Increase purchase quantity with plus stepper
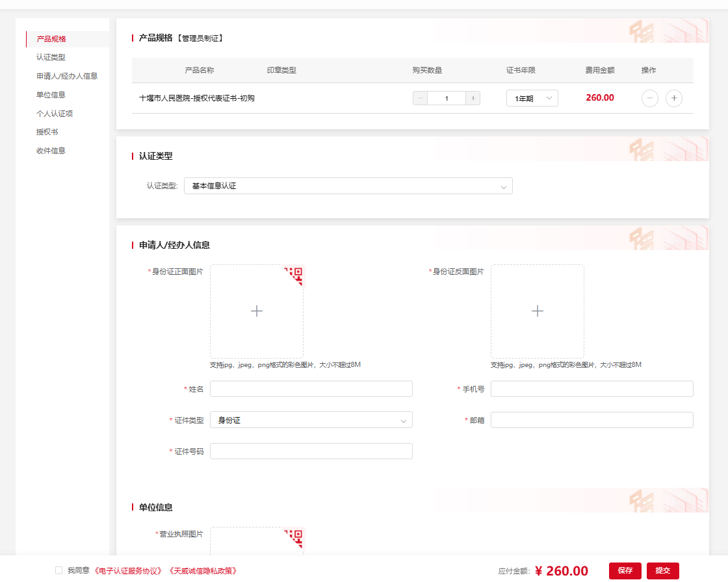 tap(473, 98)
